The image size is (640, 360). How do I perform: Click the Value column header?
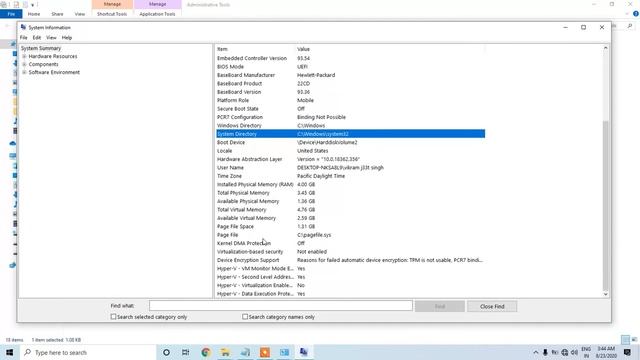390,49
